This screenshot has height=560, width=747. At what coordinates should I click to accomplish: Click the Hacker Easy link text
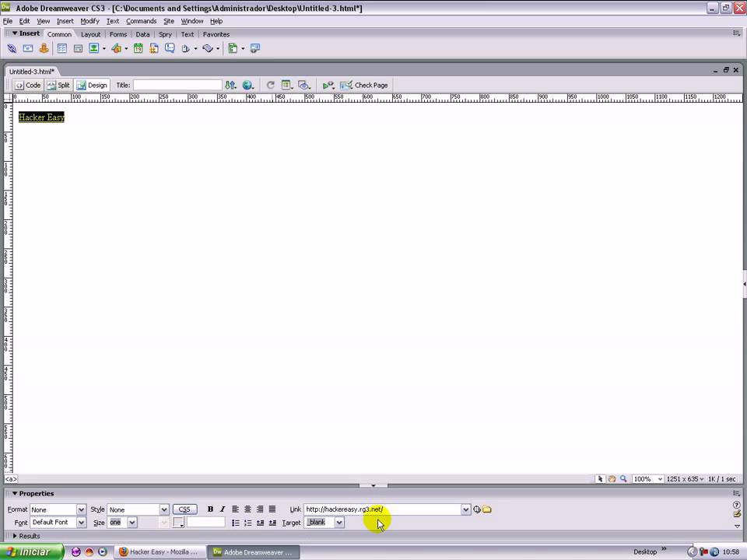[41, 117]
